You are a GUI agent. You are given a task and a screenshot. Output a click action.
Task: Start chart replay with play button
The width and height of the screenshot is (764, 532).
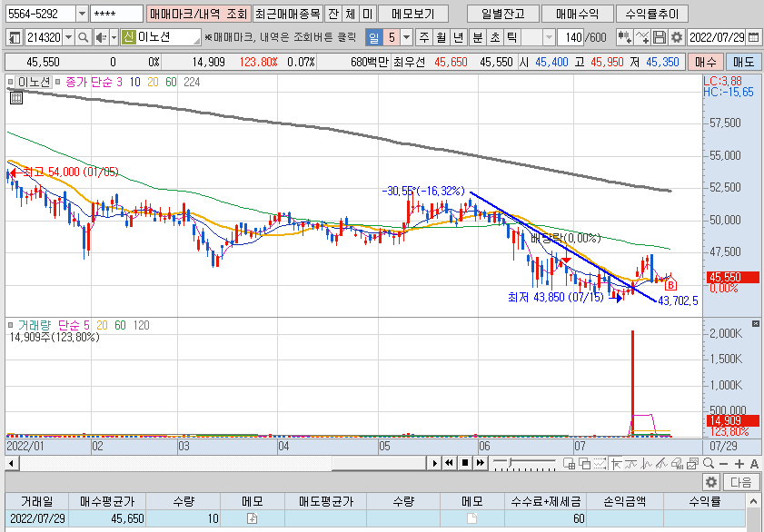pyautogui.click(x=434, y=463)
